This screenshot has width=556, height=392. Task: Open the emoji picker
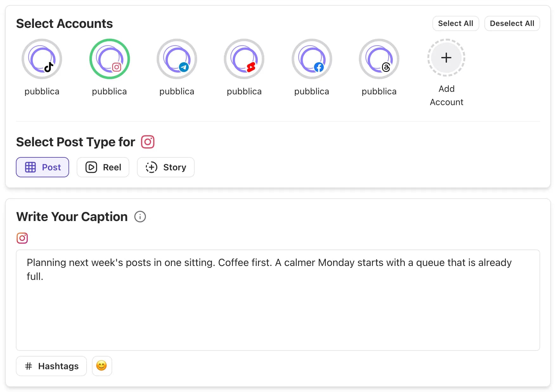(102, 366)
